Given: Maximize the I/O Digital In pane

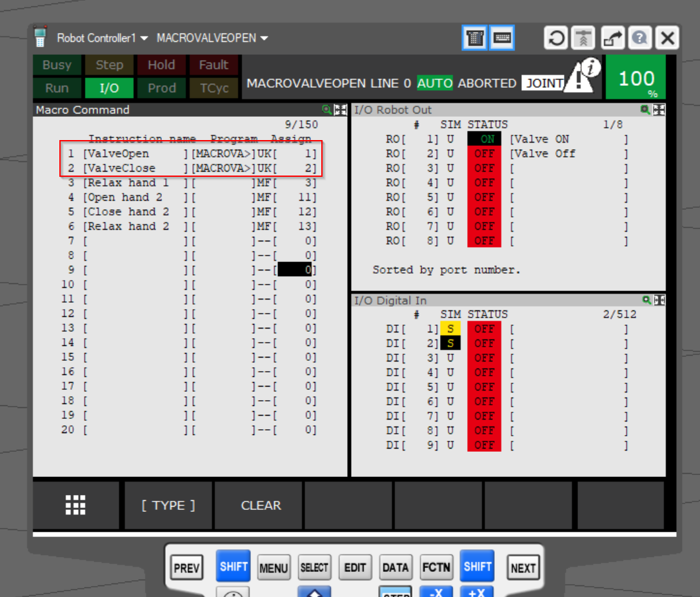Looking at the screenshot, I should click(659, 300).
